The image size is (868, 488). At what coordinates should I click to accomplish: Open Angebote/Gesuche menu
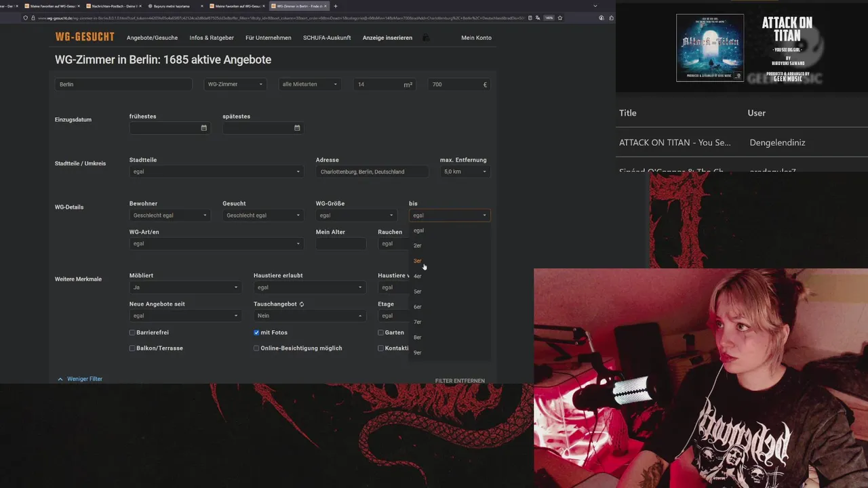tap(152, 38)
